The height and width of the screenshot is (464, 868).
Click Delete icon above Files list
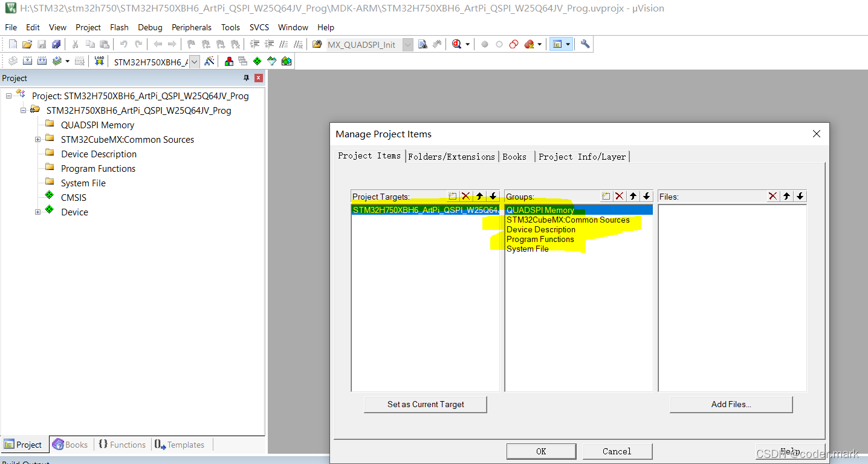(773, 196)
